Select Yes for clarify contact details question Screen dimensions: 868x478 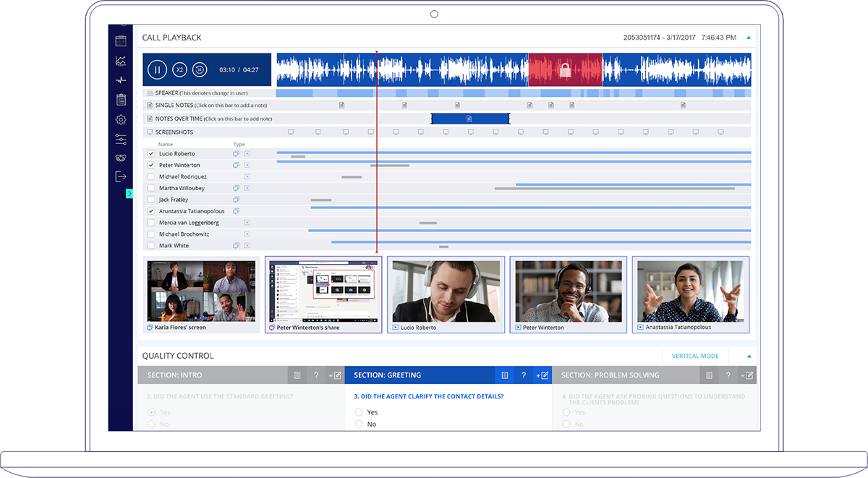pos(359,412)
